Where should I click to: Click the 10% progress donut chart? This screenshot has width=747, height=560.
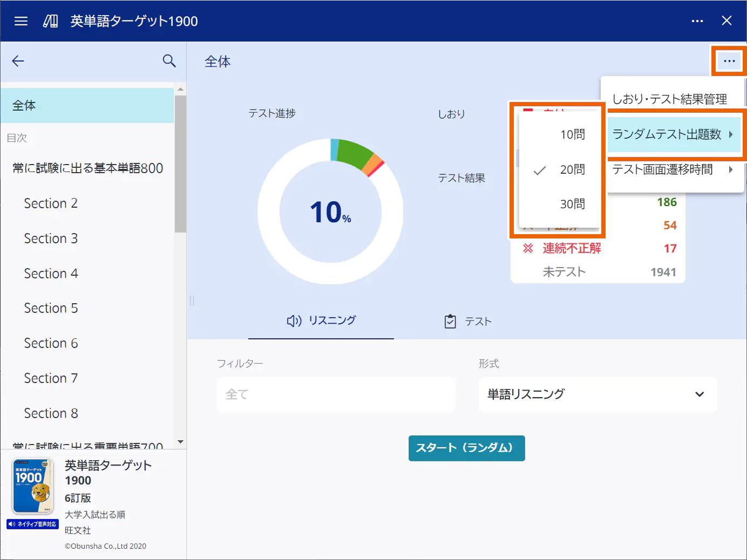[x=330, y=211]
